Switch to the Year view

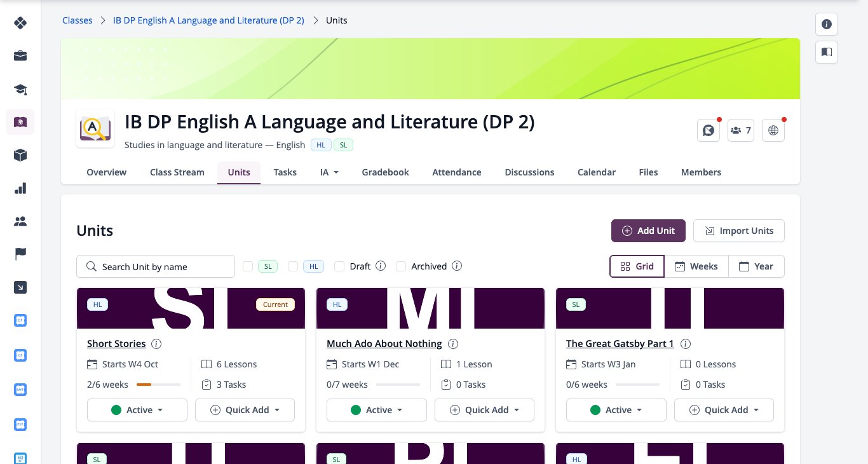[756, 266]
